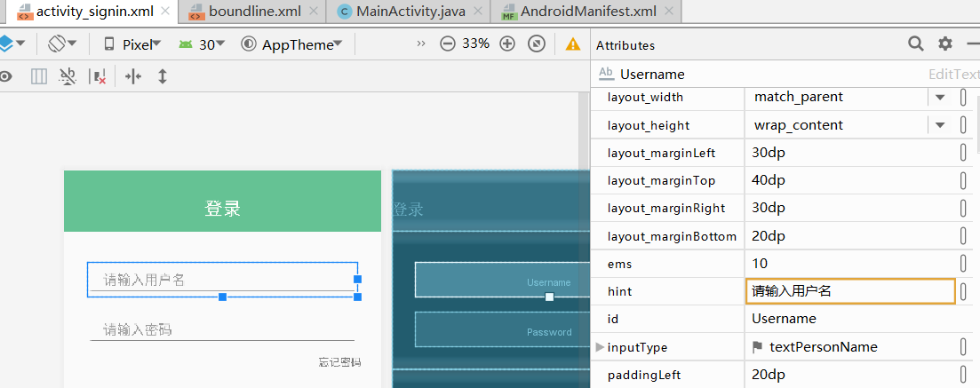The height and width of the screenshot is (388, 980).
Task: Switch to the boundline.xml tab
Action: pyautogui.click(x=247, y=12)
